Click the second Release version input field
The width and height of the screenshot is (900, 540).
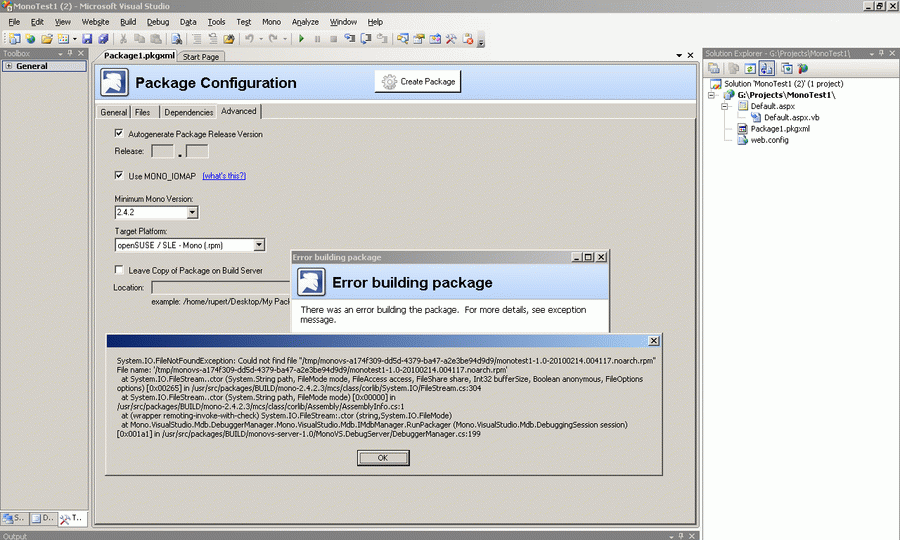197,151
